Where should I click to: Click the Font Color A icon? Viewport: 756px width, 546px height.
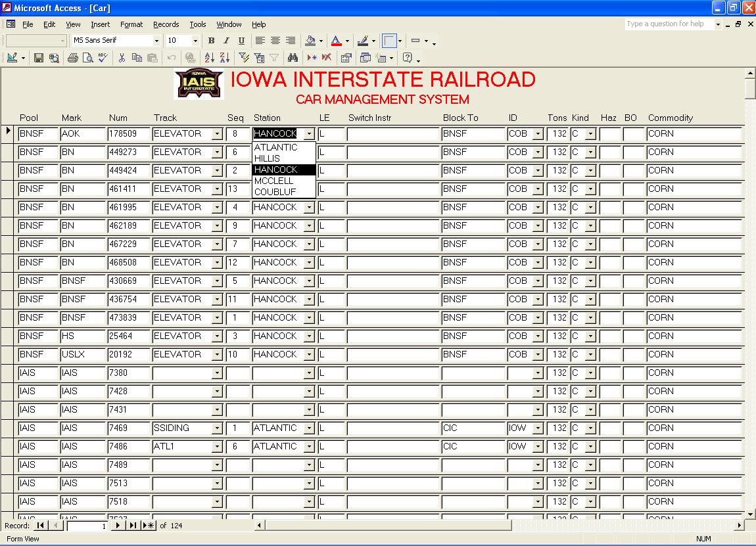click(337, 41)
